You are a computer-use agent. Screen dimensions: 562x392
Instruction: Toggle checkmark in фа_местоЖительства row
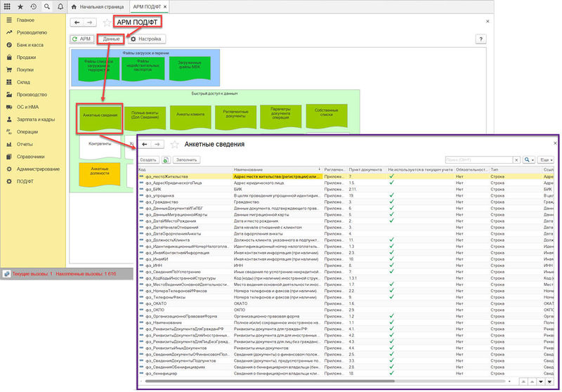click(391, 176)
